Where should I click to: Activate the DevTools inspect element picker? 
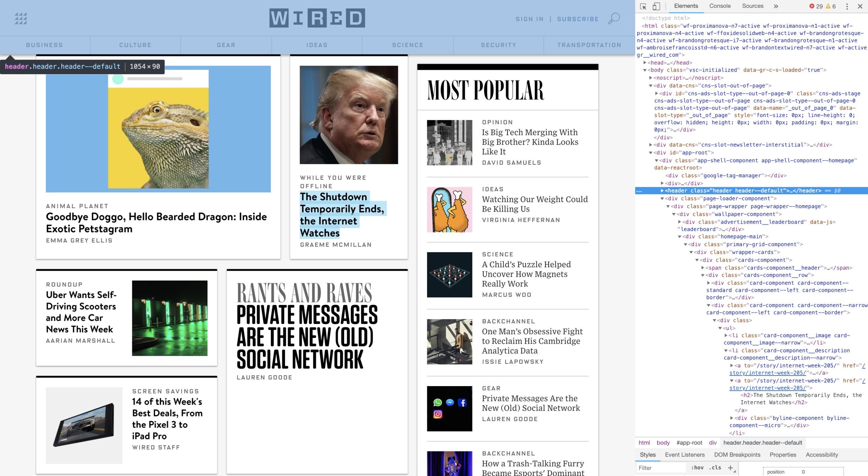[x=643, y=6]
